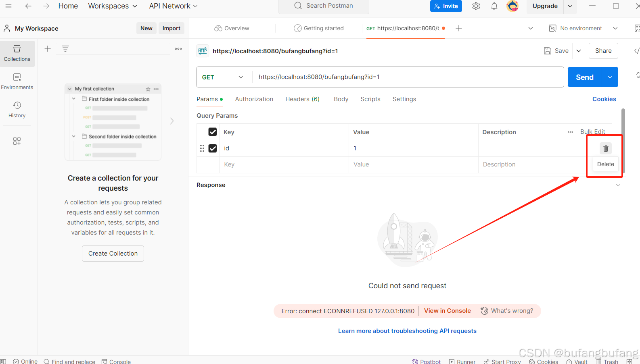Viewport: 640px width, 364px height.
Task: Click the New button
Action: pyautogui.click(x=146, y=28)
